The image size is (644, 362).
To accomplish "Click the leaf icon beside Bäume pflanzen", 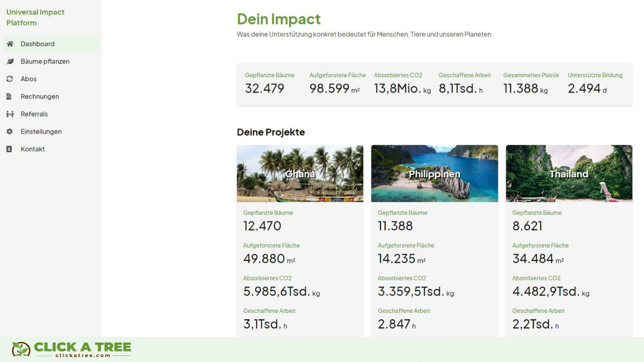I will click(x=9, y=61).
